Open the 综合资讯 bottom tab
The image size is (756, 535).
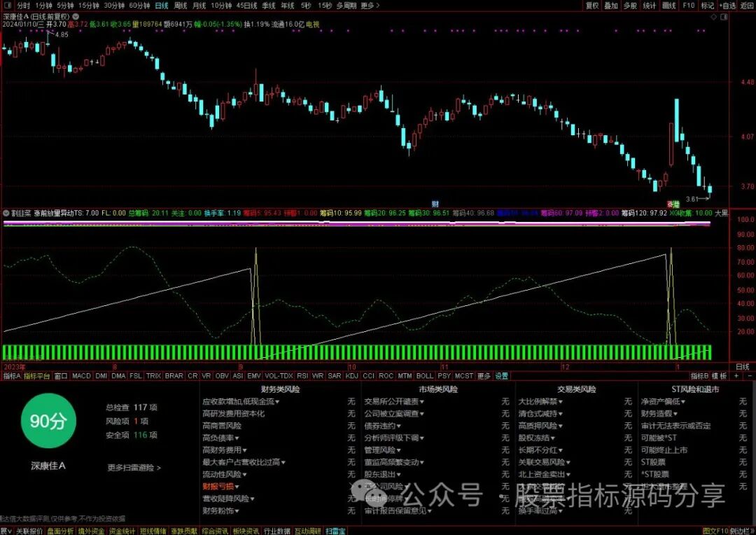click(215, 531)
